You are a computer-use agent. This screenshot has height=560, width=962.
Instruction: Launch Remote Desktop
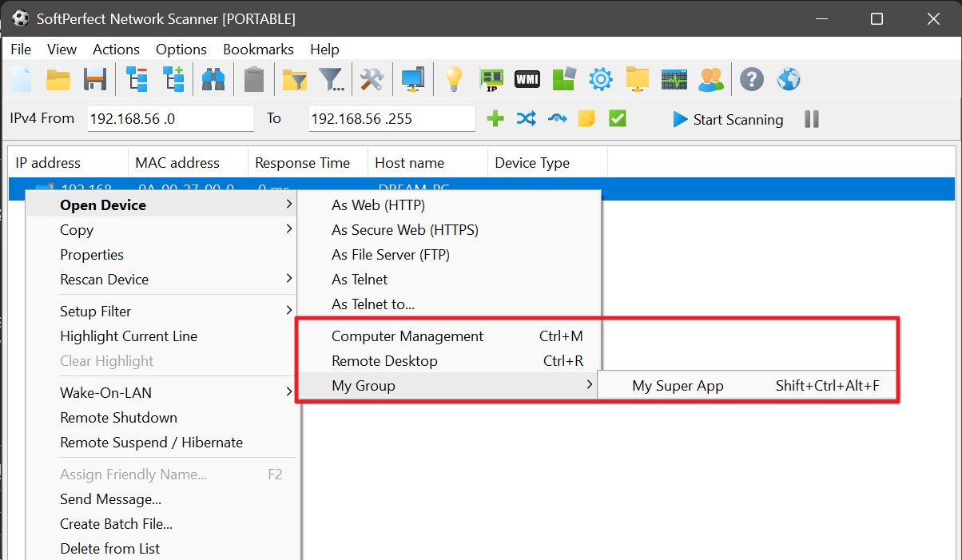[448, 361]
